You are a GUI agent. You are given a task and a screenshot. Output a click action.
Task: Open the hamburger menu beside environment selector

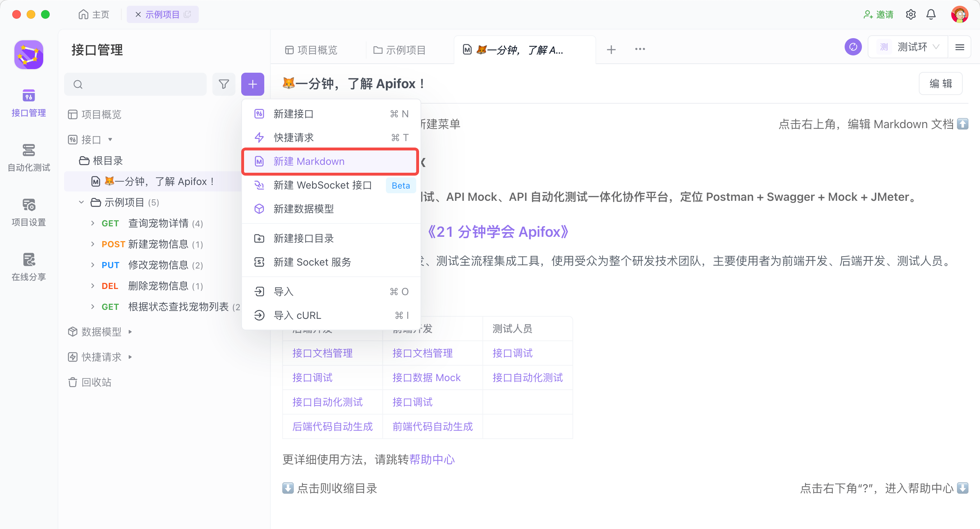pyautogui.click(x=959, y=47)
